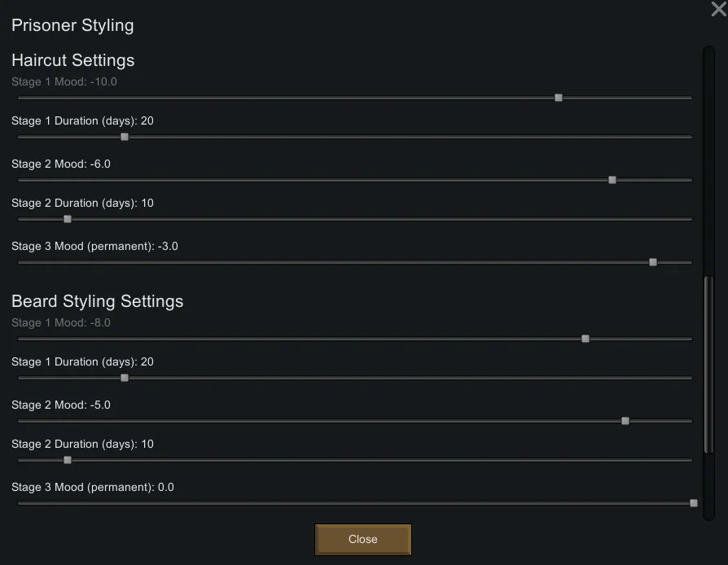Click the Prisoner Styling window title
Image resolution: width=728 pixels, height=565 pixels.
72,25
